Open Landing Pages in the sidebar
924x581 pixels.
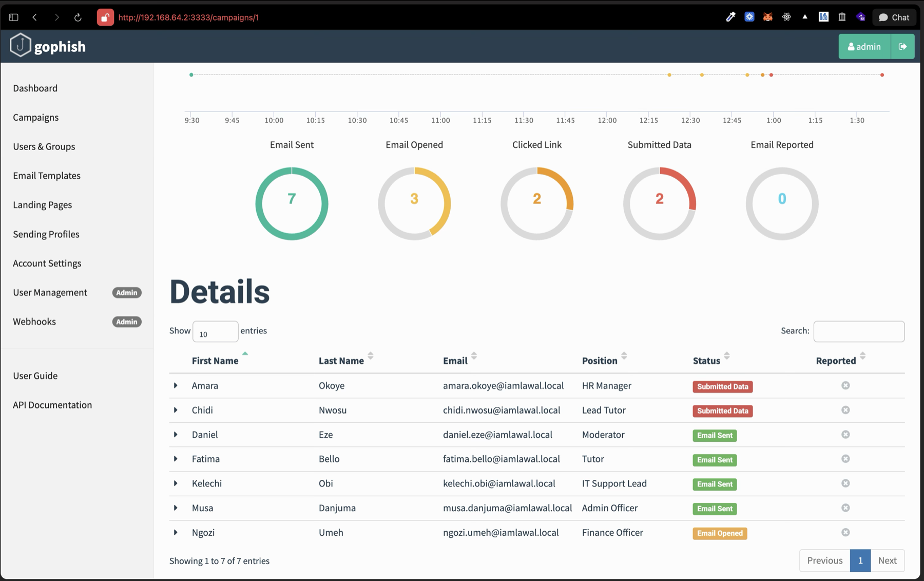[43, 204]
